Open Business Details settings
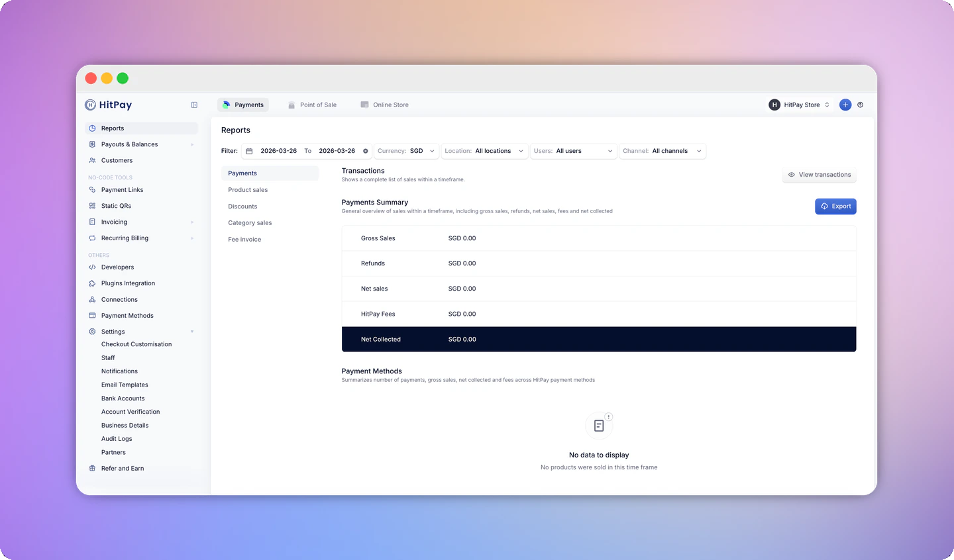 pos(125,426)
